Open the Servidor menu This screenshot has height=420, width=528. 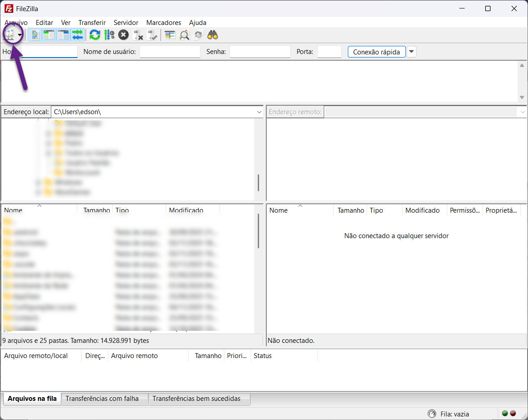[126, 22]
